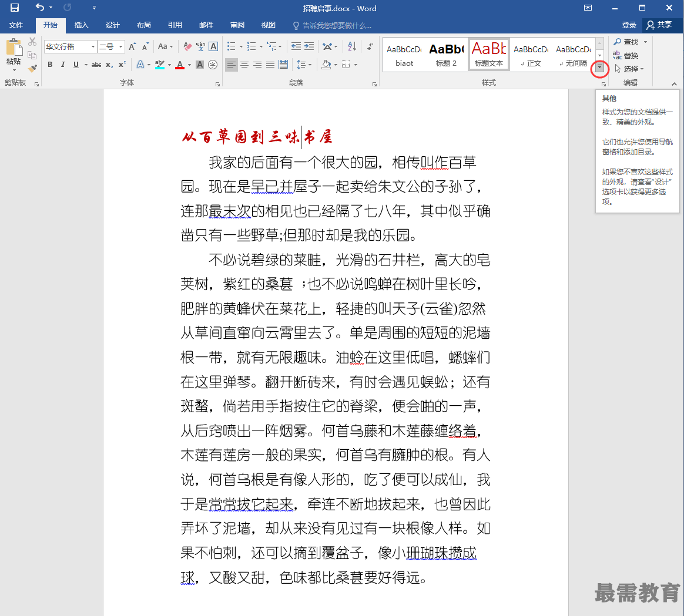Click the enclosed character (字) icon
This screenshot has height=616, width=684.
[x=213, y=65]
